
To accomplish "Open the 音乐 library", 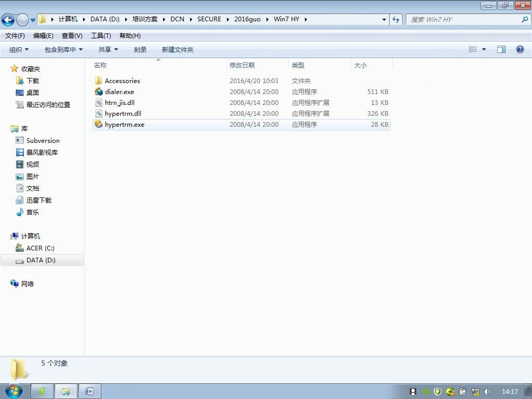I will pyautogui.click(x=33, y=212).
